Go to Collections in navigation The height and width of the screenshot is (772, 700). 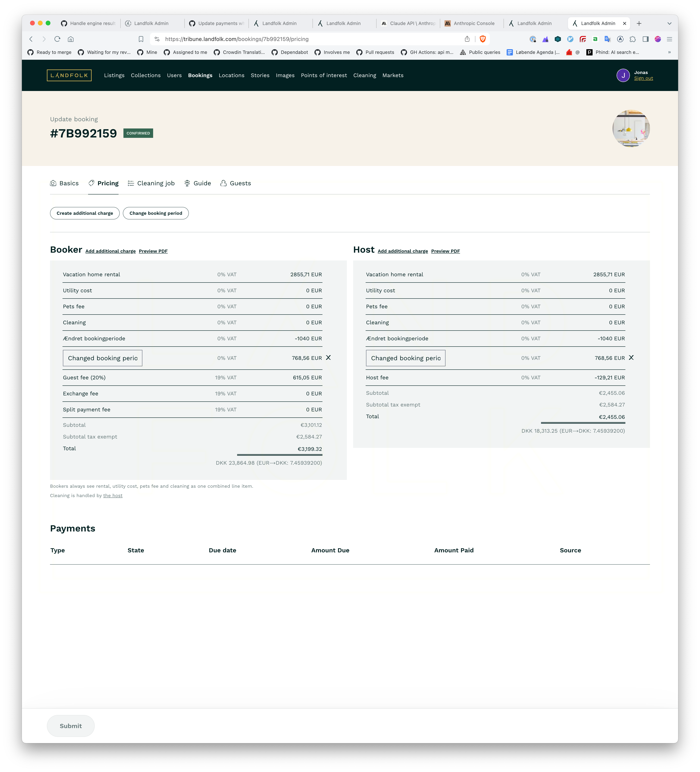tap(146, 75)
